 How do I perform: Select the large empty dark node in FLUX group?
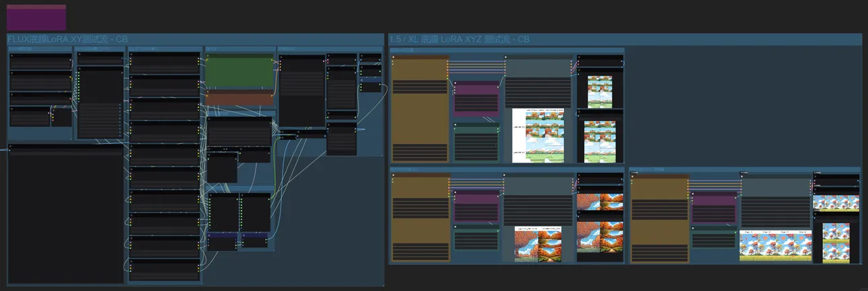(x=65, y=215)
